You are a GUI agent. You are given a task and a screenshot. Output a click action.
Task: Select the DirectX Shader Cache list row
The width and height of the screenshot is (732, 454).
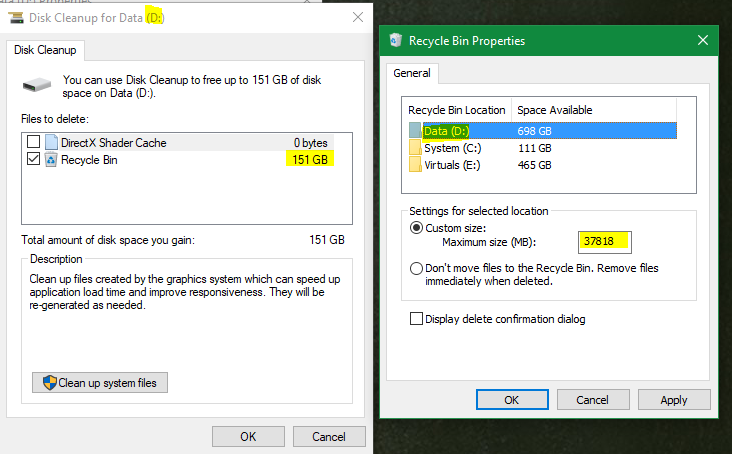pyautogui.click(x=180, y=142)
